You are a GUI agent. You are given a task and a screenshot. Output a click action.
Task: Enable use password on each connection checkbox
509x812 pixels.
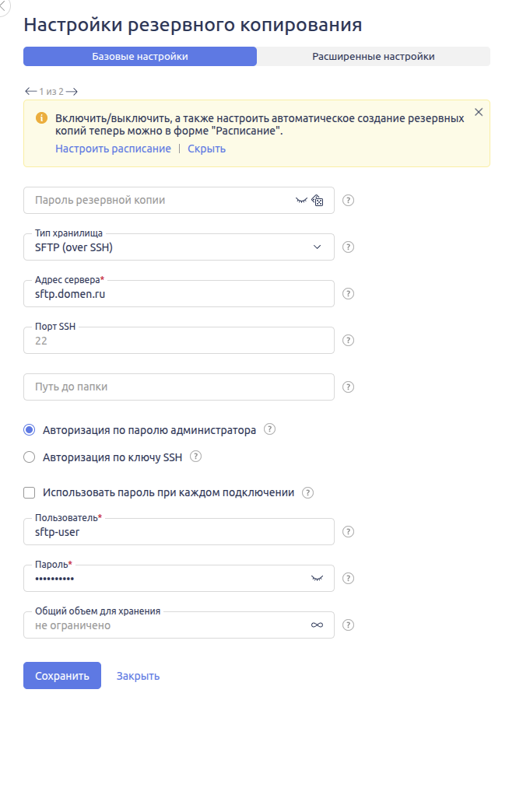[x=30, y=492]
